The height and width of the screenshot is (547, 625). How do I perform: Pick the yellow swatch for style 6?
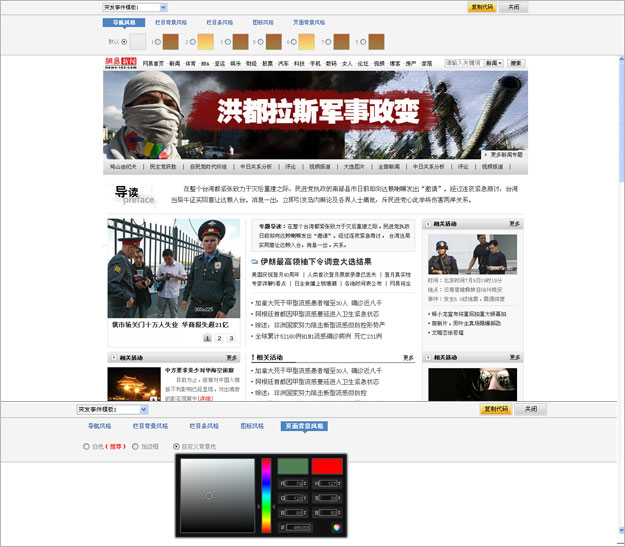[307, 41]
